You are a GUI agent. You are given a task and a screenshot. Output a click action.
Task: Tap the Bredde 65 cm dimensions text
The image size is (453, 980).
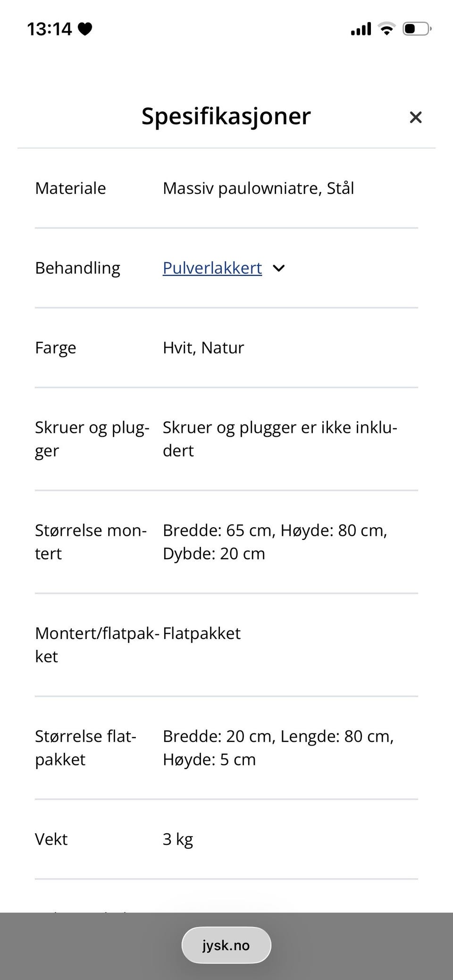click(x=275, y=542)
